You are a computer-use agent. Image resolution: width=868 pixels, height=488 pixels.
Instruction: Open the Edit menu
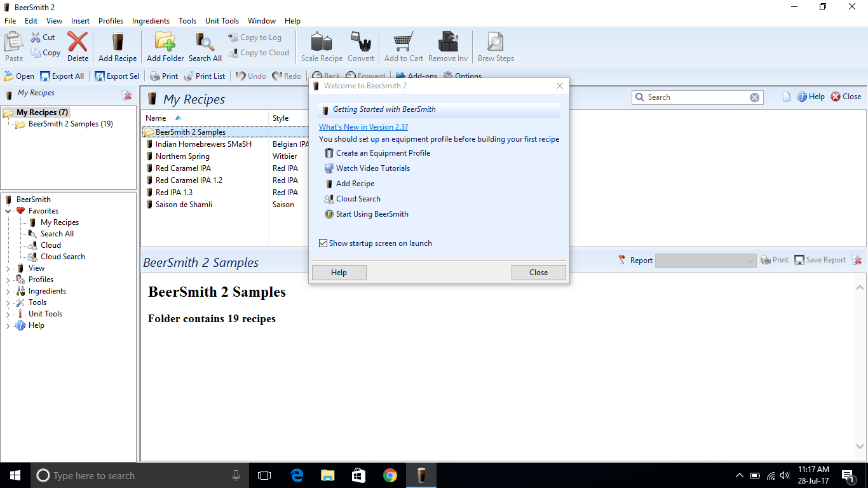pyautogui.click(x=31, y=21)
